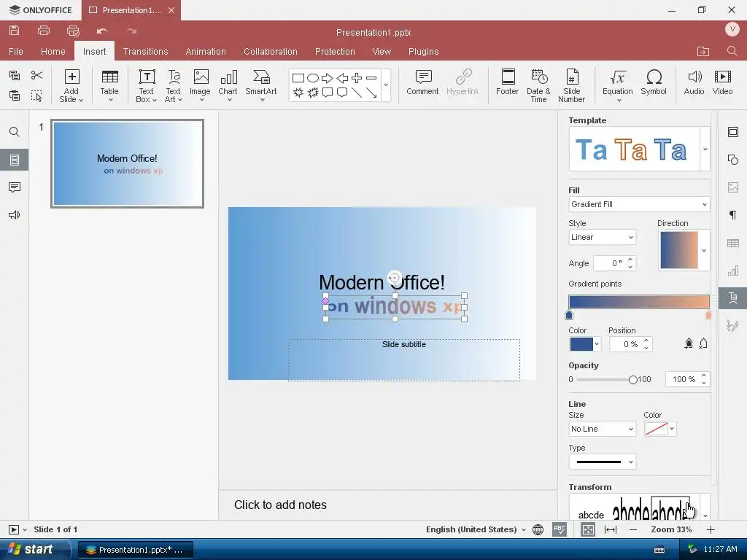Image resolution: width=747 pixels, height=560 pixels.
Task: Open the Find search sidebar icon
Action: (15, 132)
